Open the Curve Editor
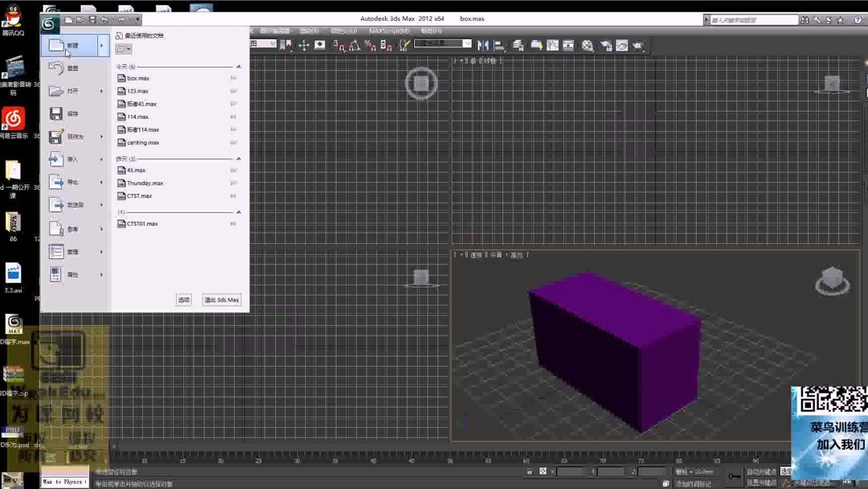 [x=552, y=46]
